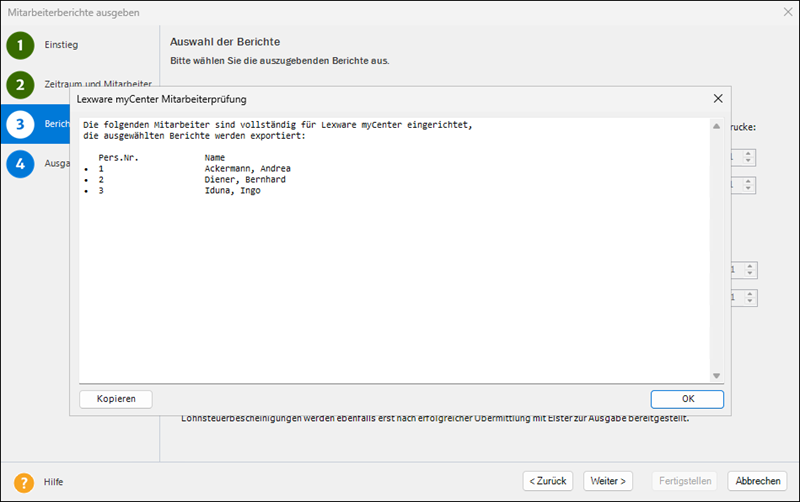This screenshot has height=503, width=800.
Task: Click the employee row Ackermann, Andrea
Action: coord(247,168)
